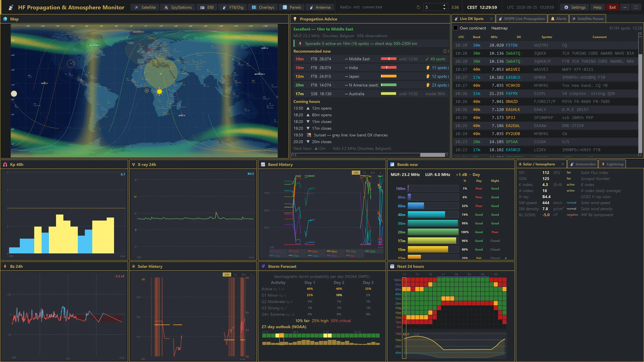Click the sun icon in Solar History header
The width and height of the screenshot is (644, 362).
coord(133,266)
